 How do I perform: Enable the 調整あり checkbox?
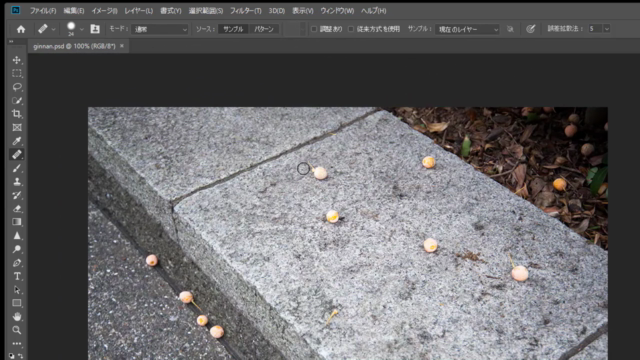click(x=314, y=29)
